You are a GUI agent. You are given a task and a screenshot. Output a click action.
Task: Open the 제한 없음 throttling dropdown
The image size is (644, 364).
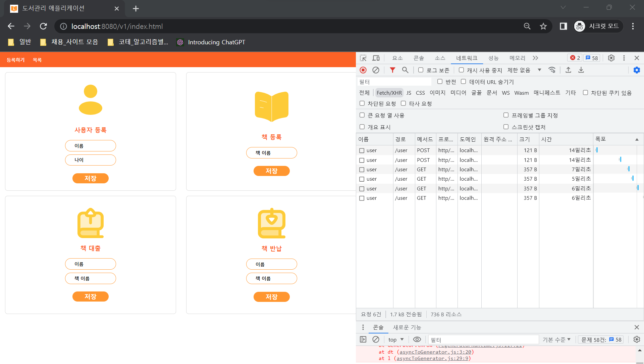click(524, 70)
